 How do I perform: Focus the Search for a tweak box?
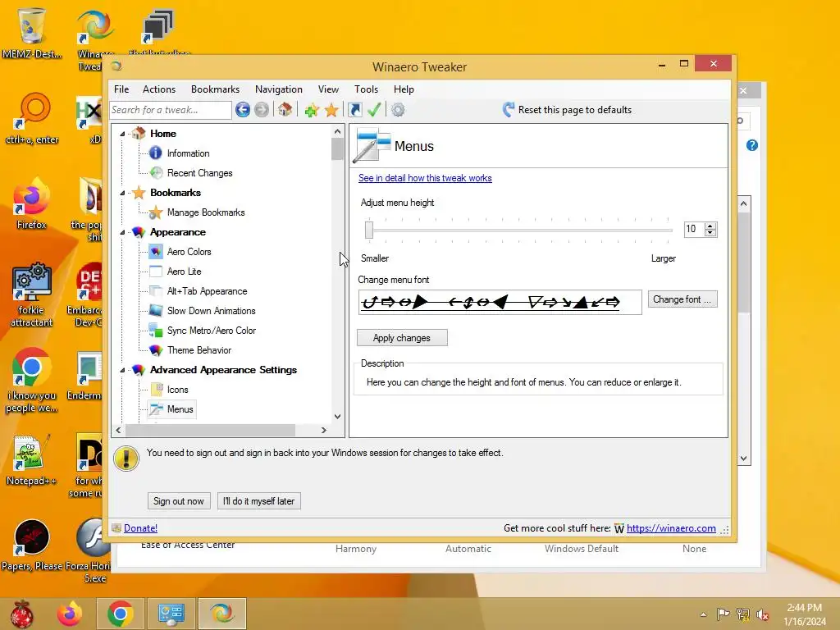(x=171, y=110)
